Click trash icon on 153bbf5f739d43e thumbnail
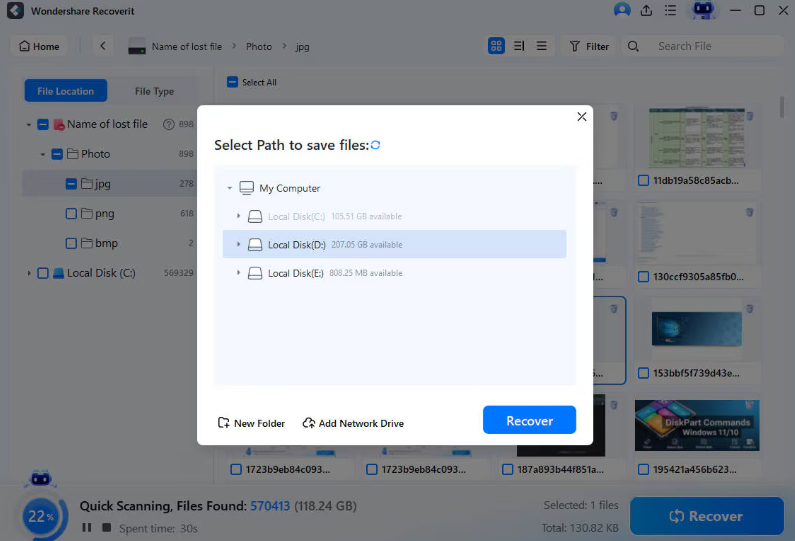795x541 pixels. click(749, 308)
